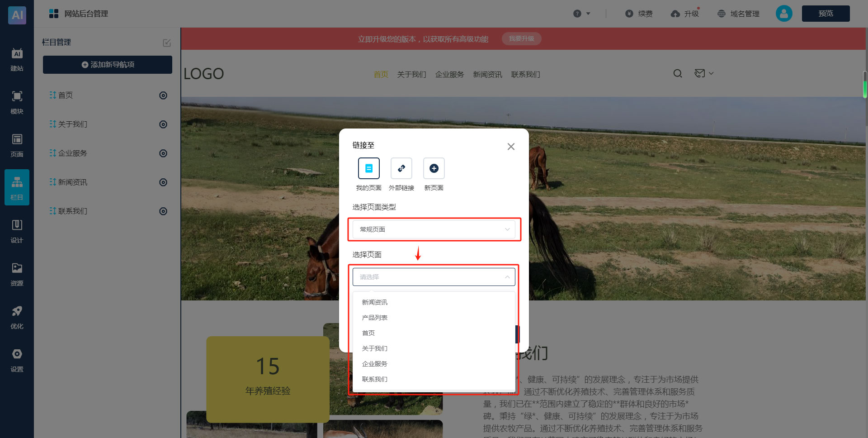Image resolution: width=868 pixels, height=438 pixels.
Task: Open settings for 首页 navigation item
Action: [163, 95]
